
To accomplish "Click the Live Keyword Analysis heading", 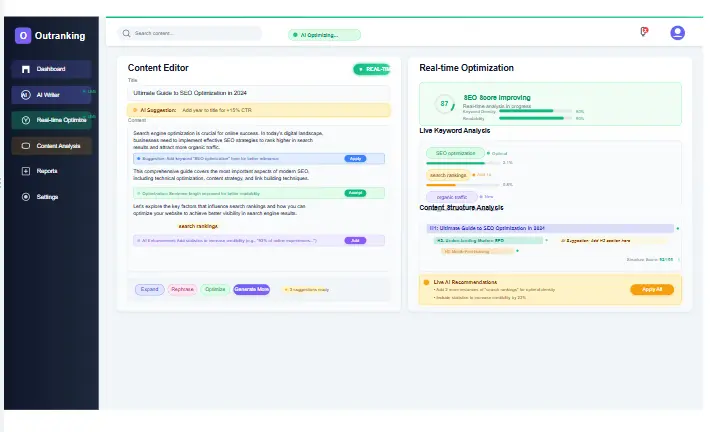I will coord(455,130).
